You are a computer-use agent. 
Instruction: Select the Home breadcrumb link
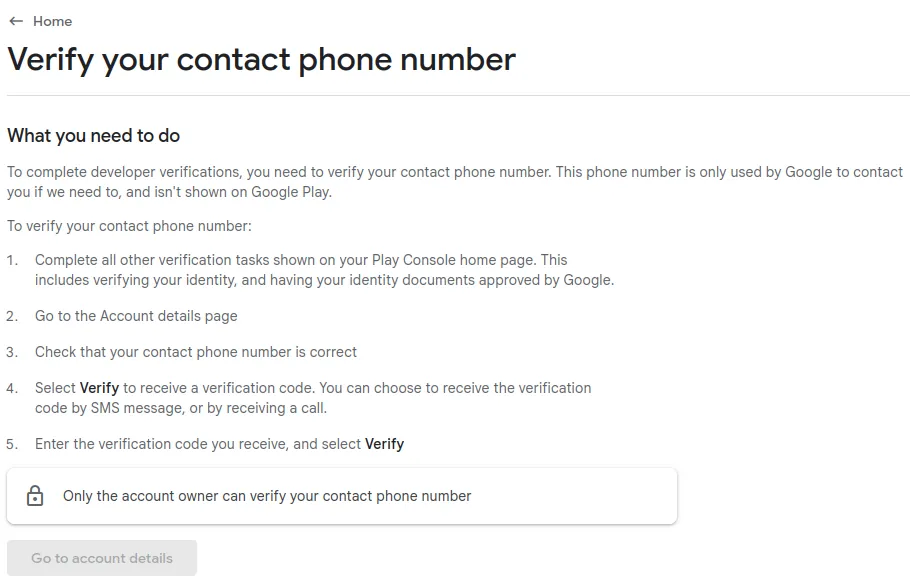tap(55, 21)
